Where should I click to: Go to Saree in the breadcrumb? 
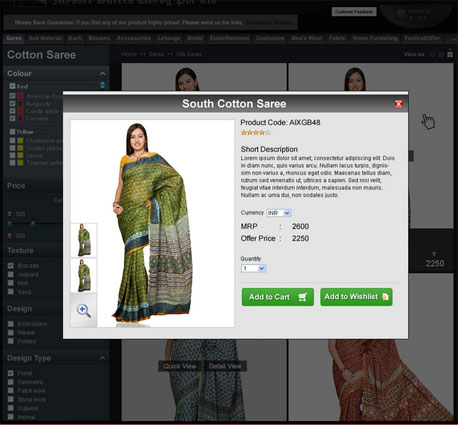click(x=156, y=54)
